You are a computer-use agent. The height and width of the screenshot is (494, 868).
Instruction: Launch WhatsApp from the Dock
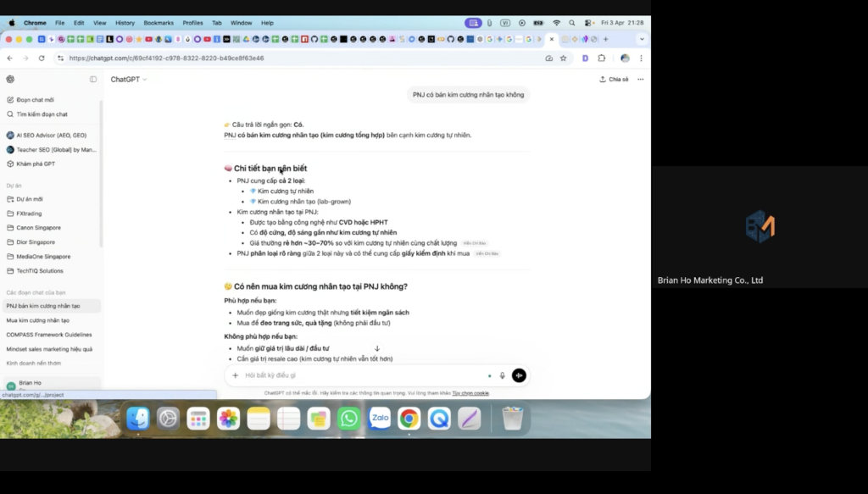point(348,418)
